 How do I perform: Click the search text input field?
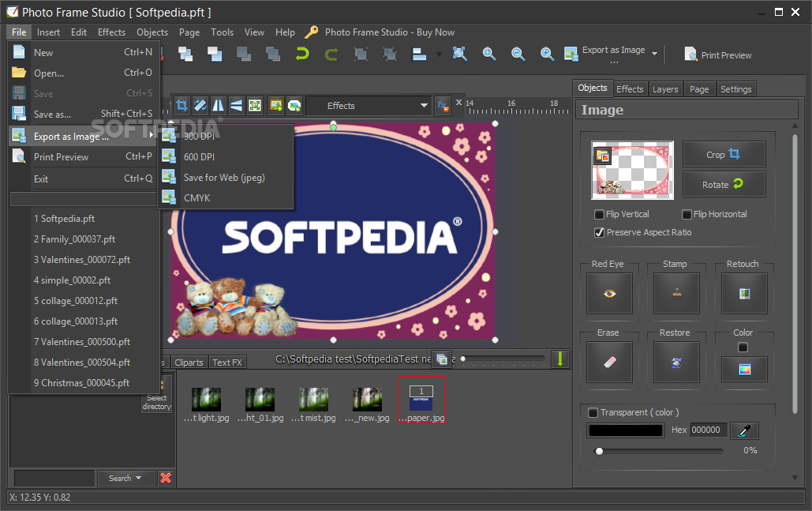point(54,478)
